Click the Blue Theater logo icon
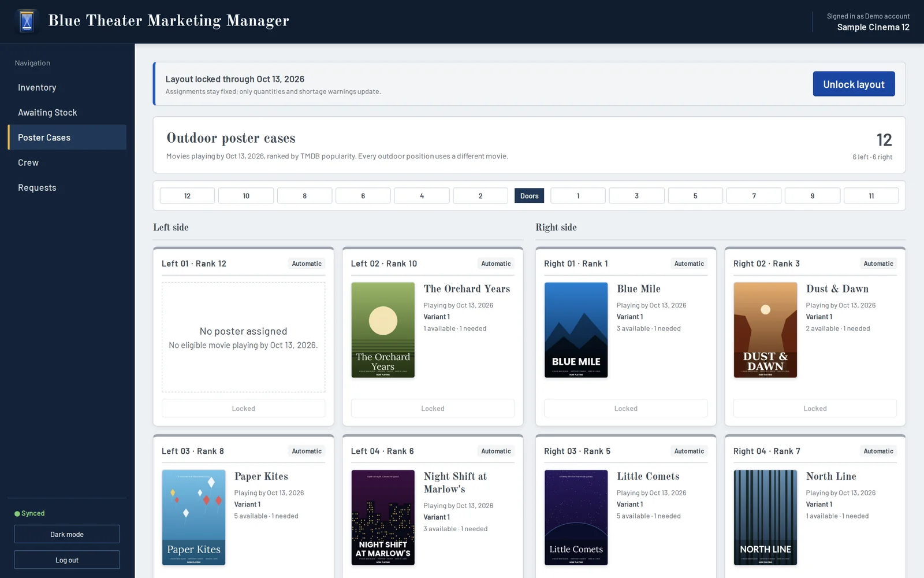 click(27, 21)
